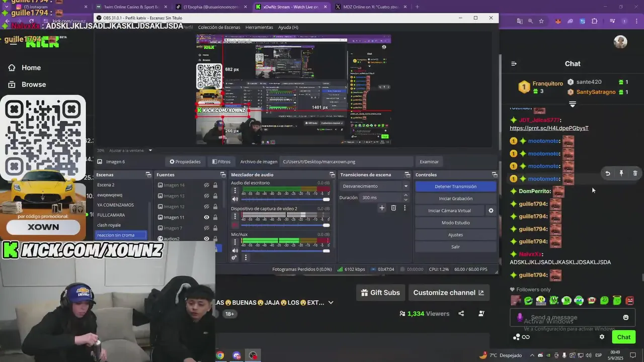Toggle visibility of Imagen 14 source

pos(206,185)
